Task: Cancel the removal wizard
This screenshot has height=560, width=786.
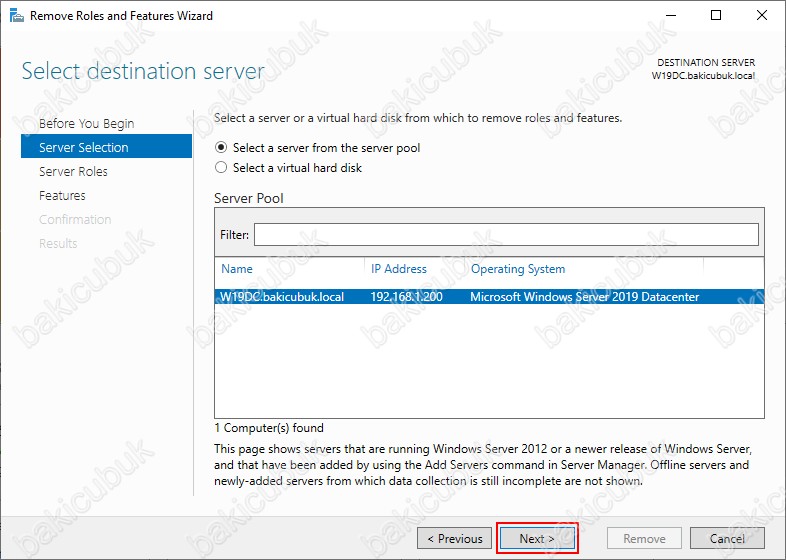Action: (727, 538)
